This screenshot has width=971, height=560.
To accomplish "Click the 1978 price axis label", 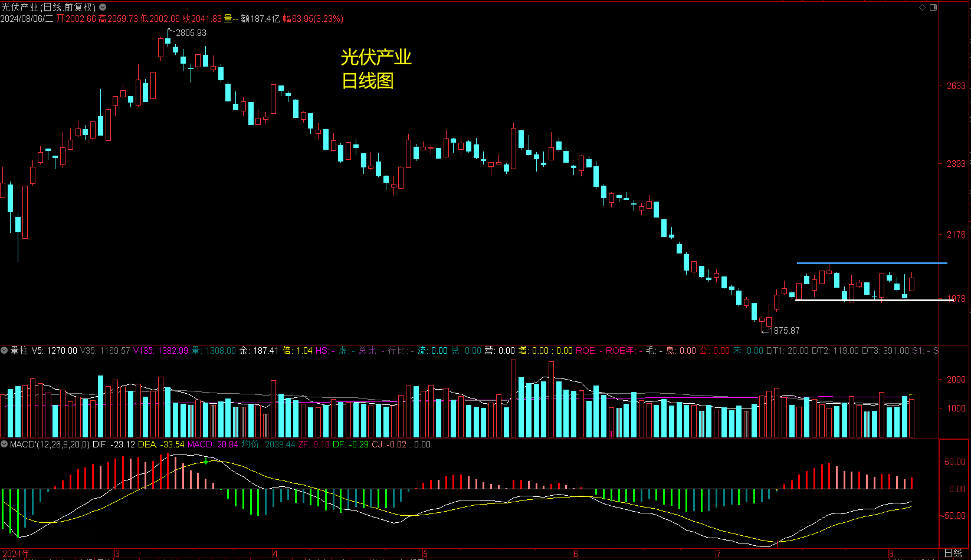I will (x=956, y=299).
